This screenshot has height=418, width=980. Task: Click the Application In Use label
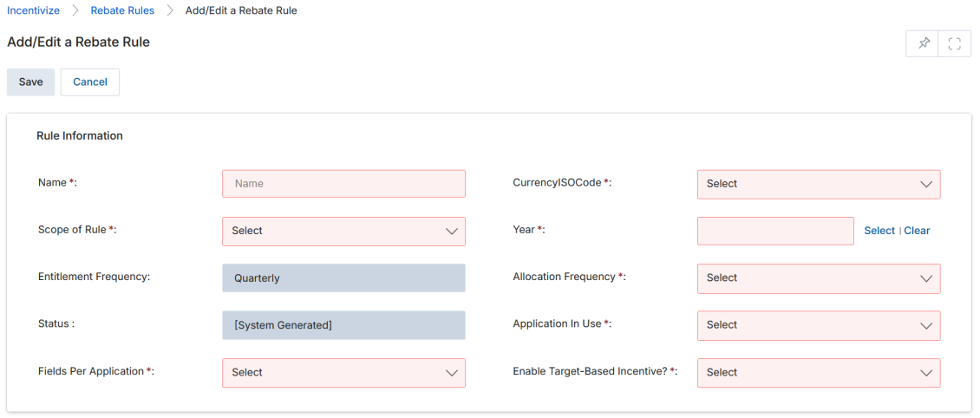tap(562, 323)
